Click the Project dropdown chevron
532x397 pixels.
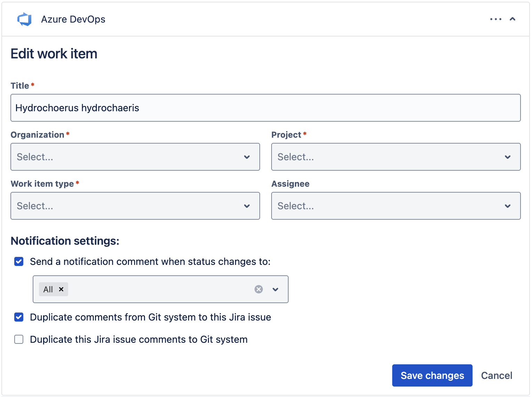click(507, 157)
